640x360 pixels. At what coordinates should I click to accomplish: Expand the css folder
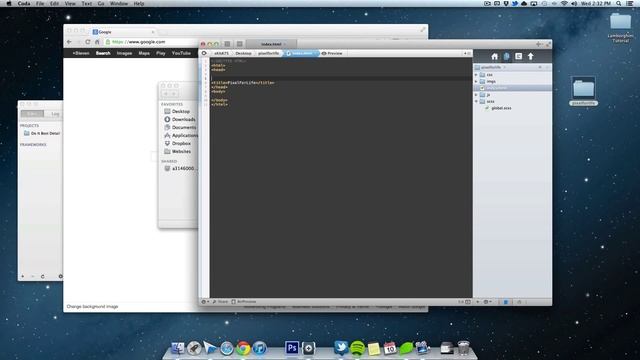coord(476,75)
